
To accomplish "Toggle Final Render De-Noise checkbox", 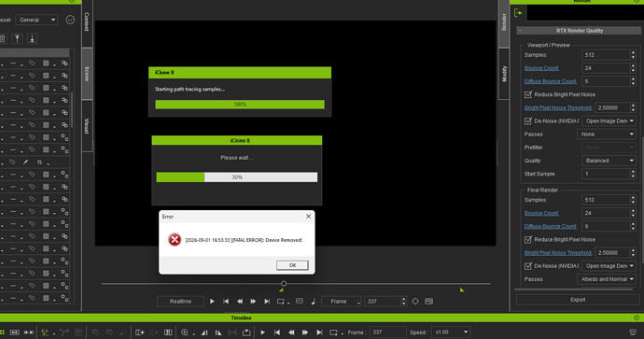I will [x=528, y=266].
